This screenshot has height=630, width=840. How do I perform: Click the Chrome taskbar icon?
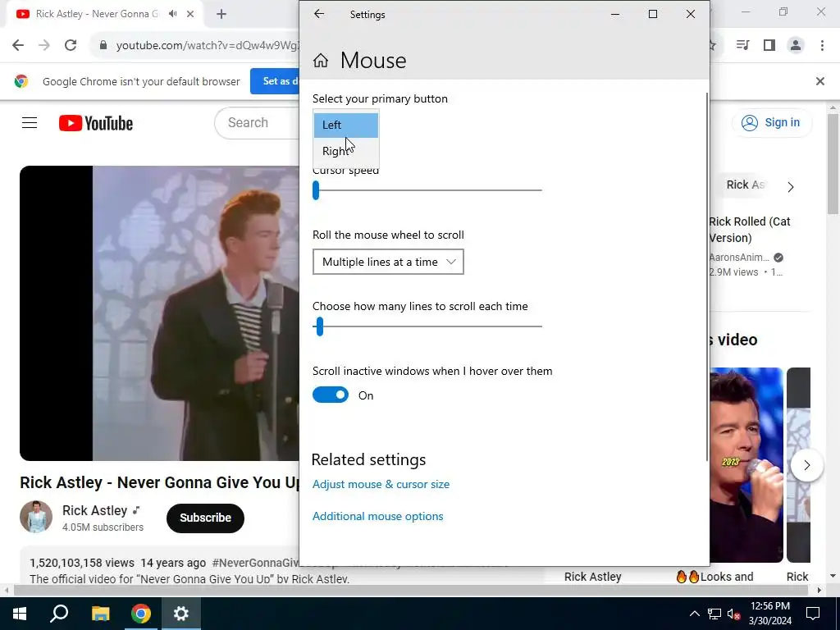pos(141,614)
